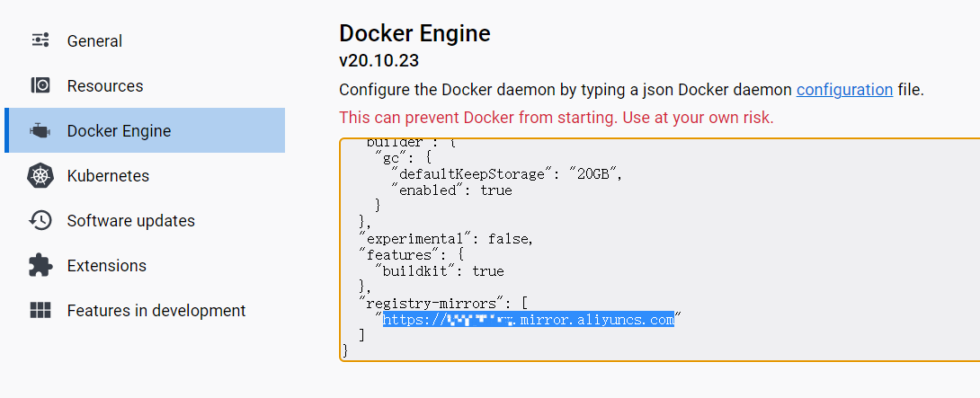Go to Kubernetes settings label
Image resolution: width=980 pixels, height=398 pixels.
point(108,176)
